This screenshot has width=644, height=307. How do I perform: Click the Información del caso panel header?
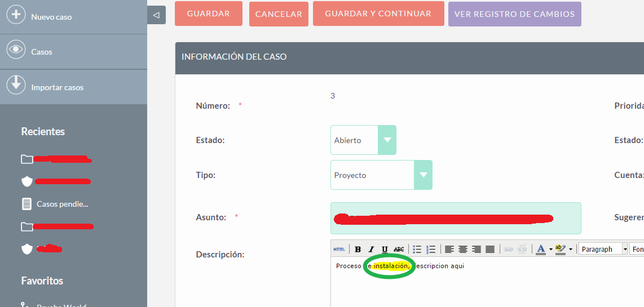click(x=409, y=57)
